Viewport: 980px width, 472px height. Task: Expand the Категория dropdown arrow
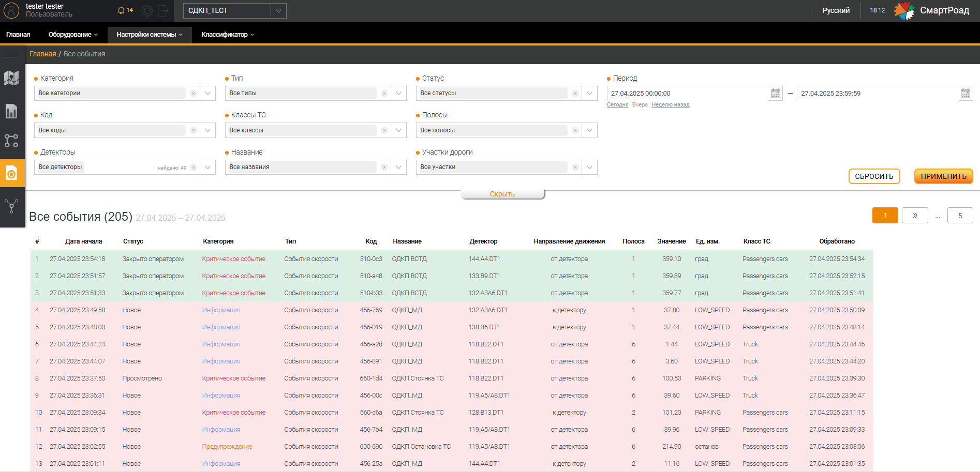click(207, 94)
